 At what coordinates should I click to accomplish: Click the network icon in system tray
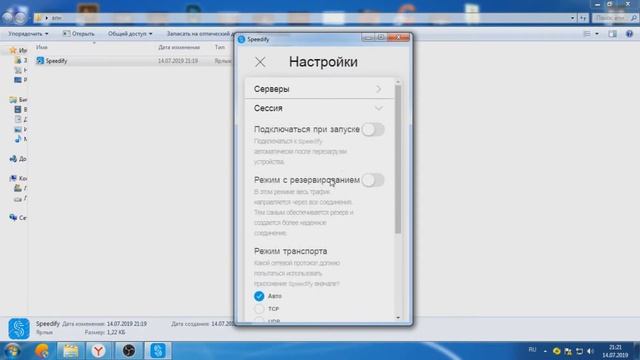coord(579,351)
